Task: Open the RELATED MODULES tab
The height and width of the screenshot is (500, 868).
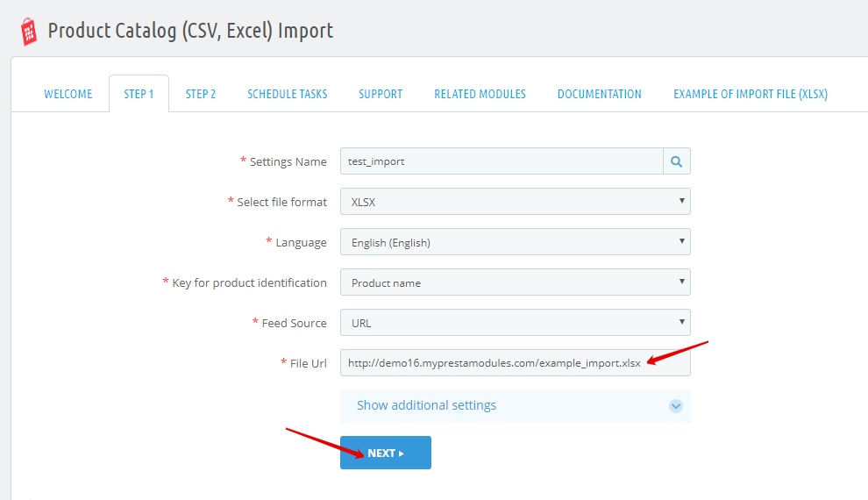Action: (x=480, y=94)
